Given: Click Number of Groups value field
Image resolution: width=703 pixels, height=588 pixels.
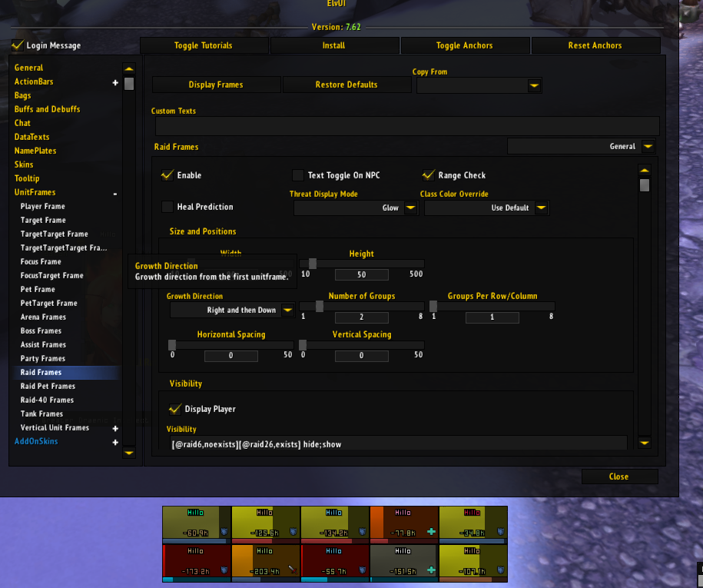Looking at the screenshot, I should 361,317.
